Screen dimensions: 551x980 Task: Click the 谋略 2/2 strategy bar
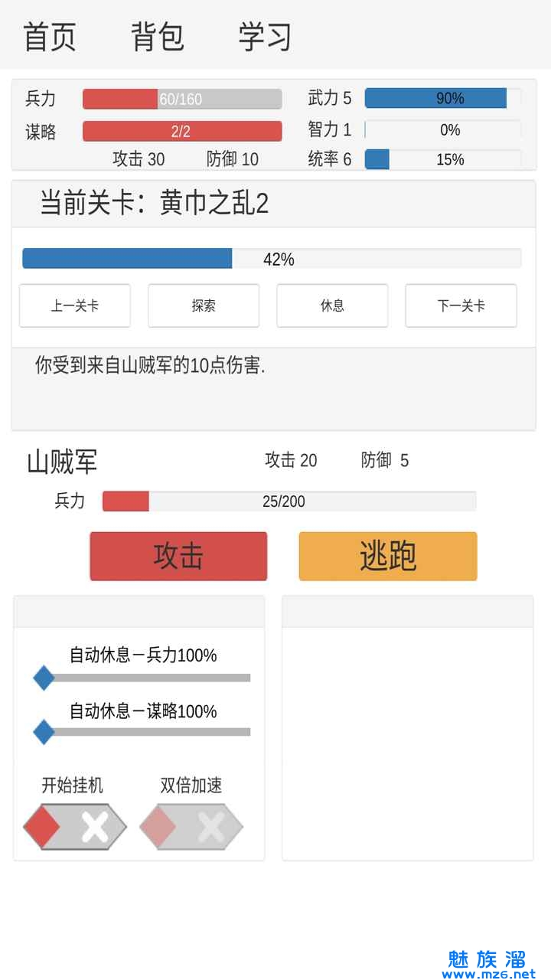pyautogui.click(x=182, y=131)
